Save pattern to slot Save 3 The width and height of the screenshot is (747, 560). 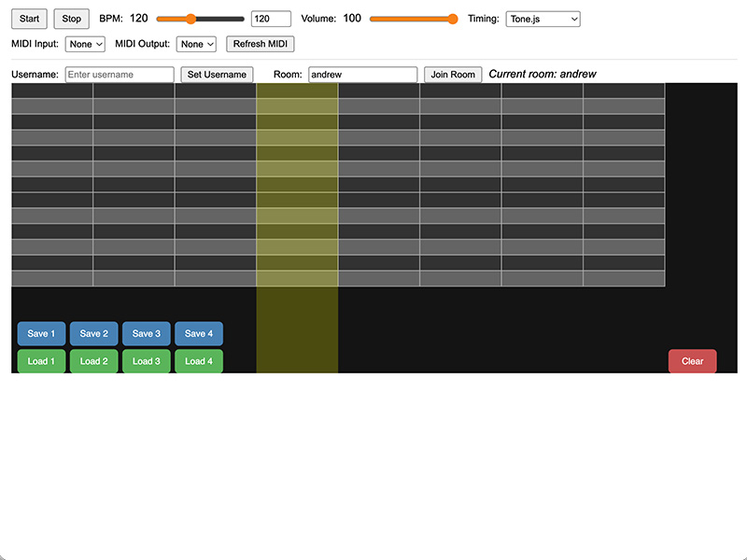(147, 334)
